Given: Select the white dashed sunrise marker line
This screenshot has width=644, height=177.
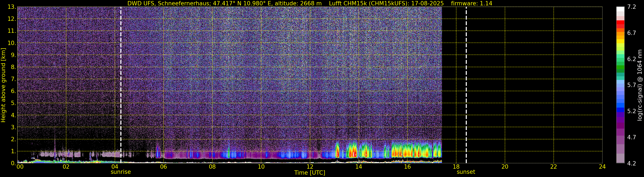Looking at the screenshot, I should point(121,85).
